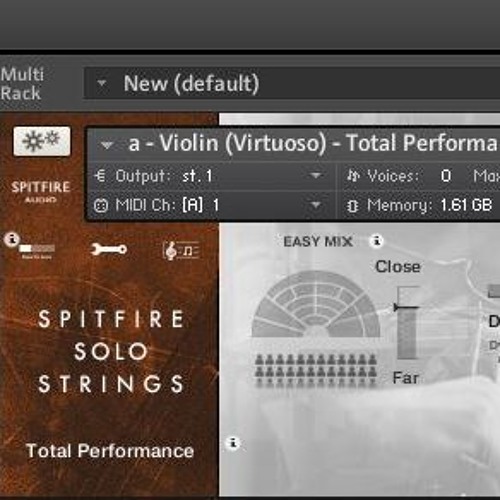Click the Far label below the slider
Screen dimensions: 500x500
coord(405,378)
